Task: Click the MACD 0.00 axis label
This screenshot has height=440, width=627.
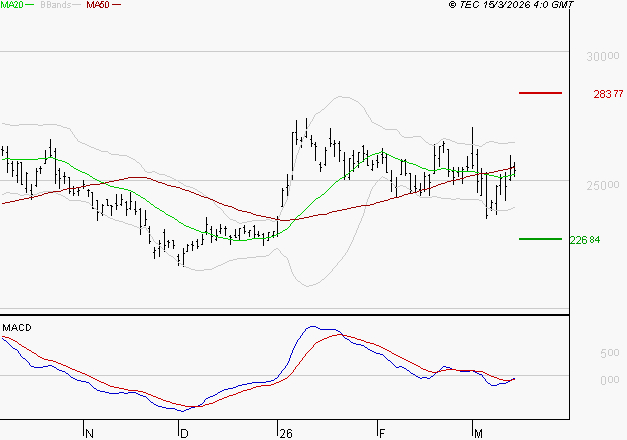Action: [x=607, y=380]
